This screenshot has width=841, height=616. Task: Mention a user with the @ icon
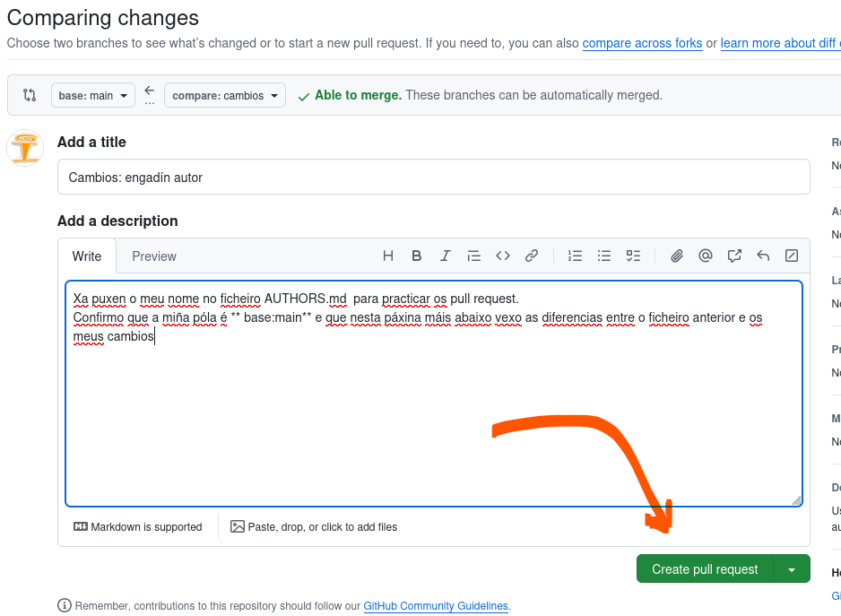[x=706, y=256]
